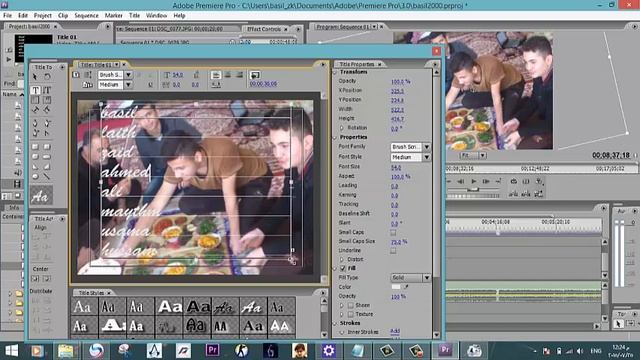640x360 pixels.
Task: Collapse the Properties section
Action: click(x=336, y=137)
